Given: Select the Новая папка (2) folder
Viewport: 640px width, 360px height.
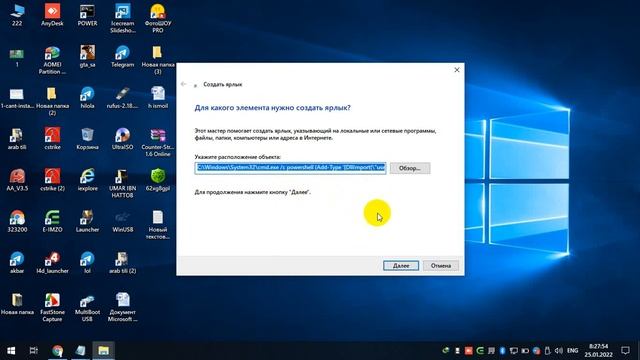Looking at the screenshot, I should [52, 101].
